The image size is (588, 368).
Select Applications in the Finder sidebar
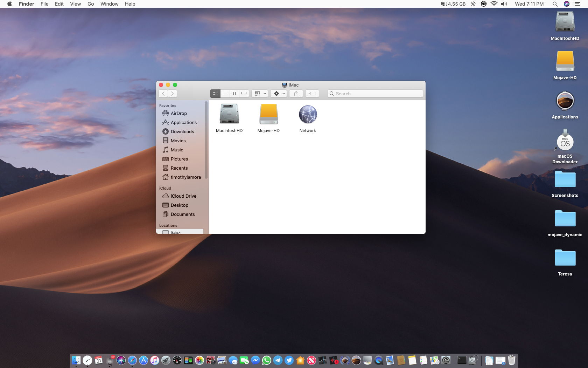pos(180,122)
